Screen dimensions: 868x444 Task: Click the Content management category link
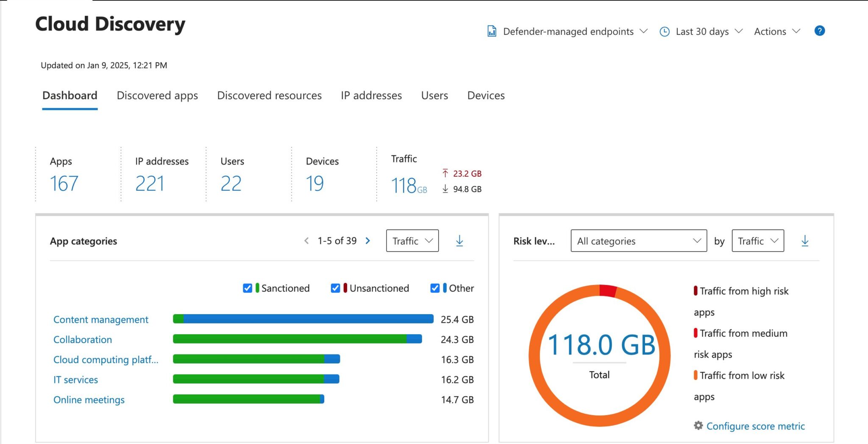click(101, 319)
